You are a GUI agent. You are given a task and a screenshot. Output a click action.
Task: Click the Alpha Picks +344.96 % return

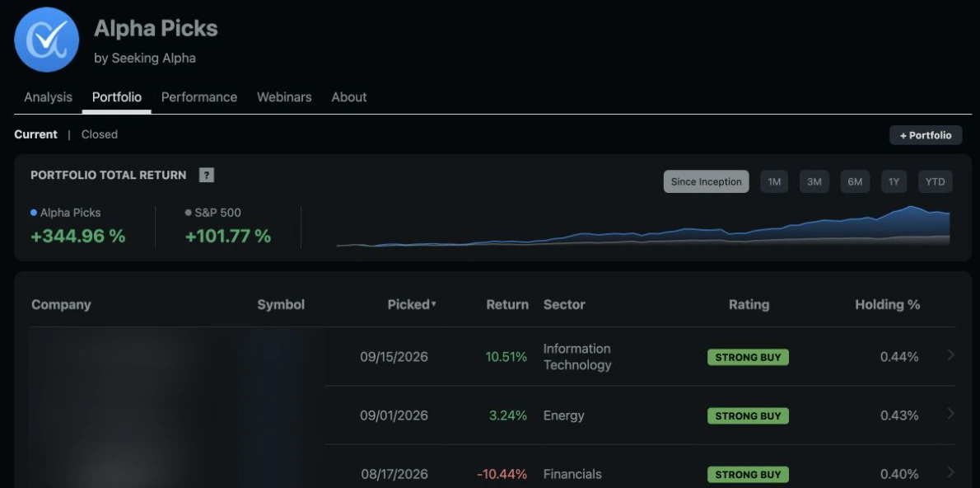point(78,236)
